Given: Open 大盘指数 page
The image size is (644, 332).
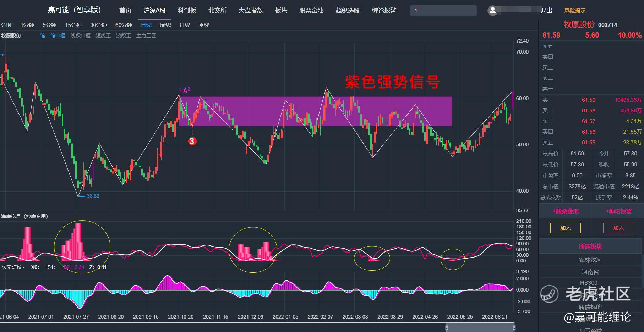Looking at the screenshot, I should click(251, 11).
